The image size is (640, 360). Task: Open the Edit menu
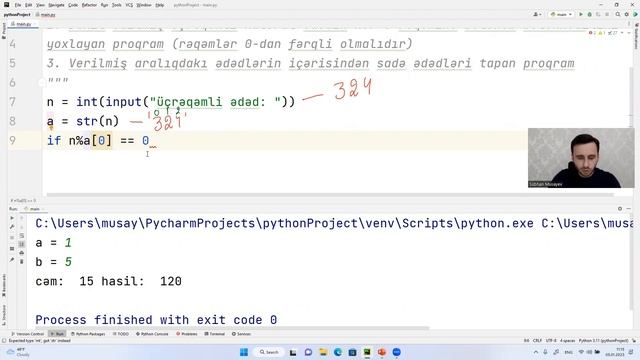[x=28, y=5]
